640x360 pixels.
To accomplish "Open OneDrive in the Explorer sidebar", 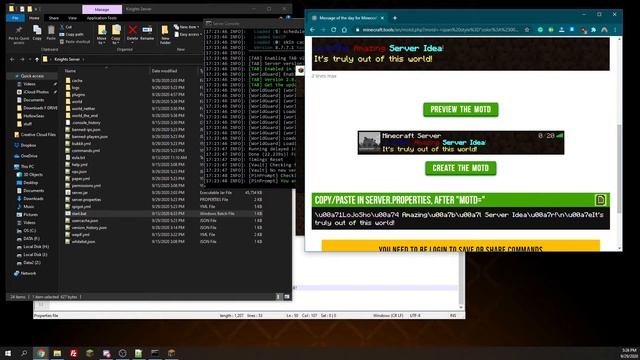I will coord(26,156).
